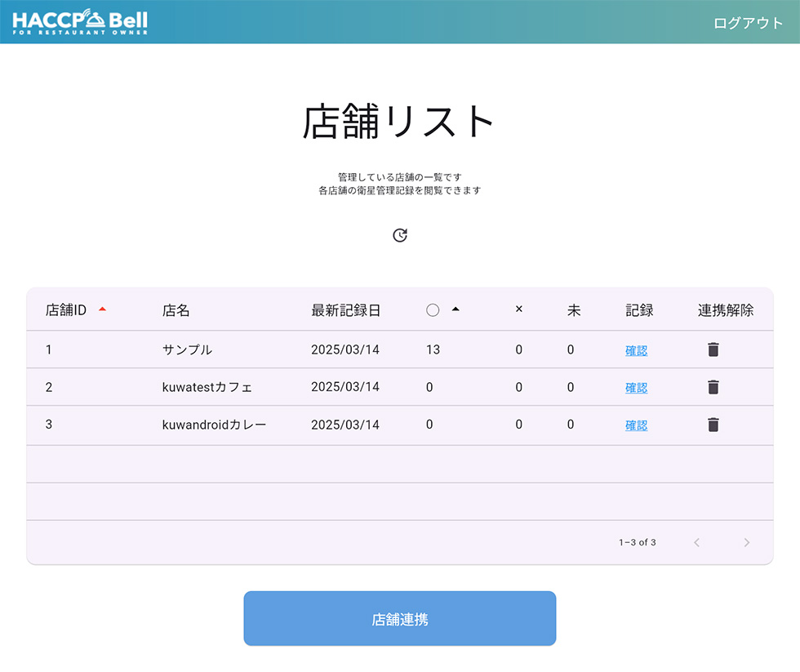Click the refresh history icon
Viewport: 800px width, 672px height.
pos(399,235)
